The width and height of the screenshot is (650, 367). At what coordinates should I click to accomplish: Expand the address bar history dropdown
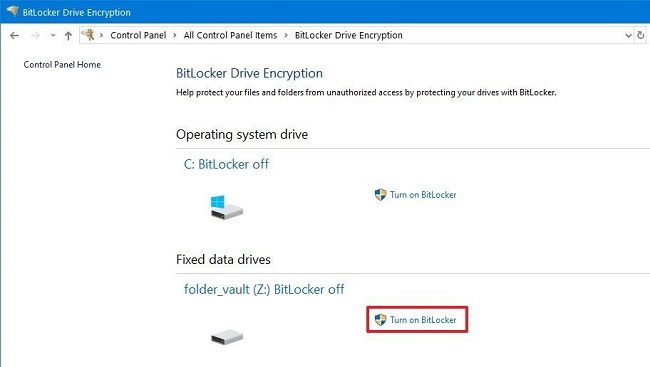coord(628,36)
